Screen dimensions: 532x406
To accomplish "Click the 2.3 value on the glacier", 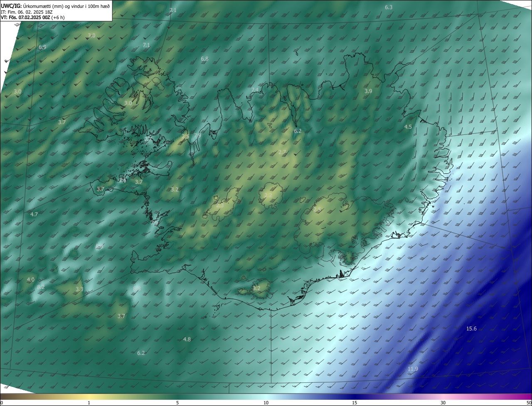I will tap(220, 205).
